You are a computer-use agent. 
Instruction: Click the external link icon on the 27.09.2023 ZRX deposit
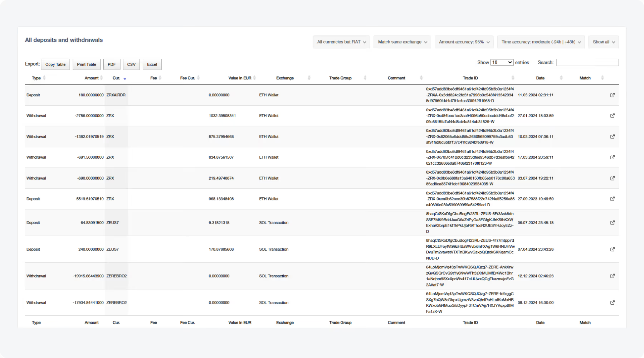(613, 199)
